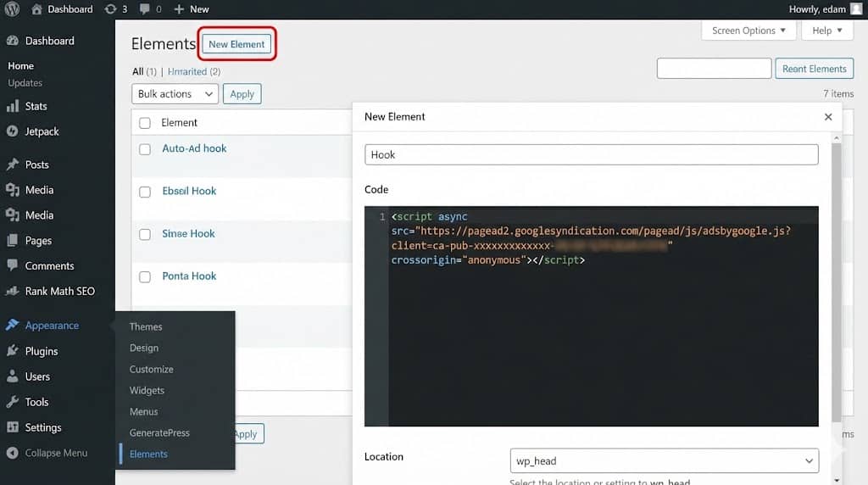Go to Updates under Dashboard
Viewport: 868px width, 485px height.
click(x=25, y=82)
